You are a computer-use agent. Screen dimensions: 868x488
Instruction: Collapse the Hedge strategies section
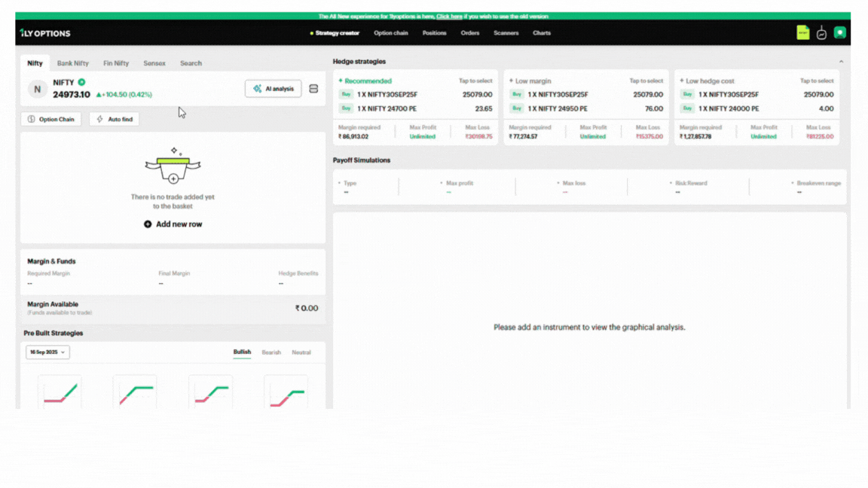tap(841, 62)
